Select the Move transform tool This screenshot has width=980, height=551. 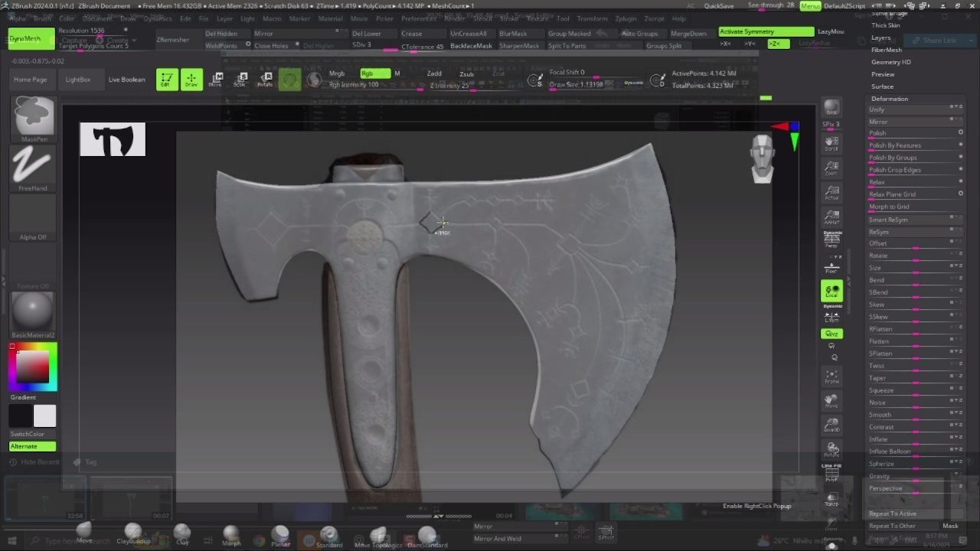point(216,80)
